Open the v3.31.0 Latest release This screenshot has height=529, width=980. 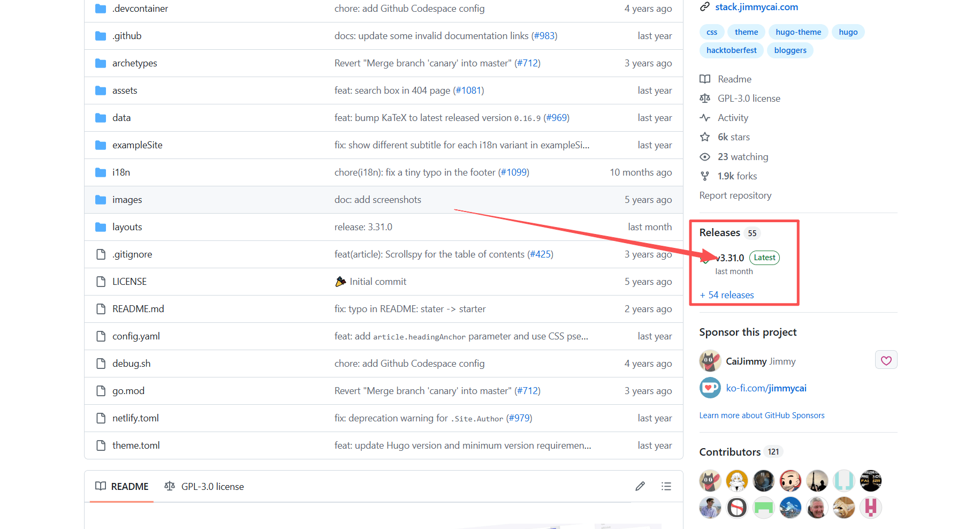click(x=730, y=258)
